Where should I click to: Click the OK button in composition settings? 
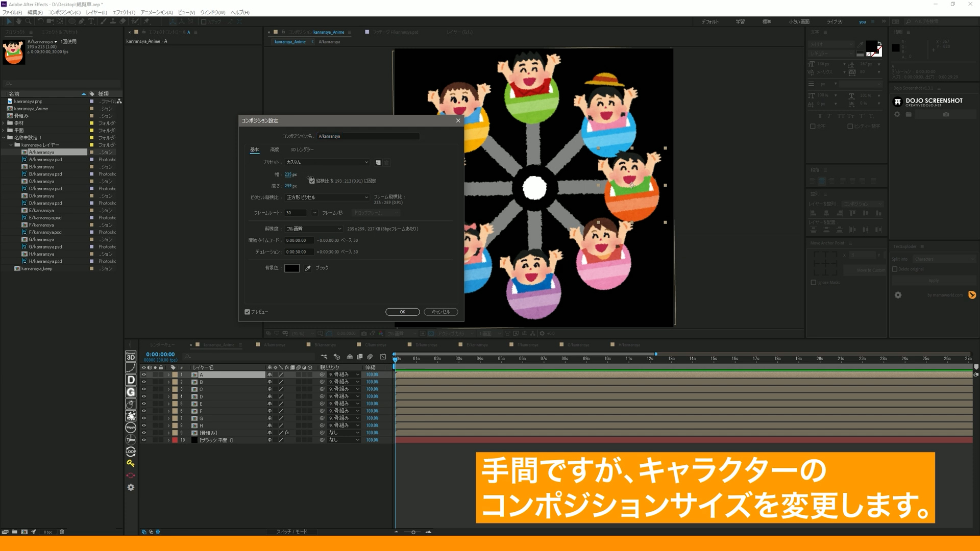pos(402,311)
